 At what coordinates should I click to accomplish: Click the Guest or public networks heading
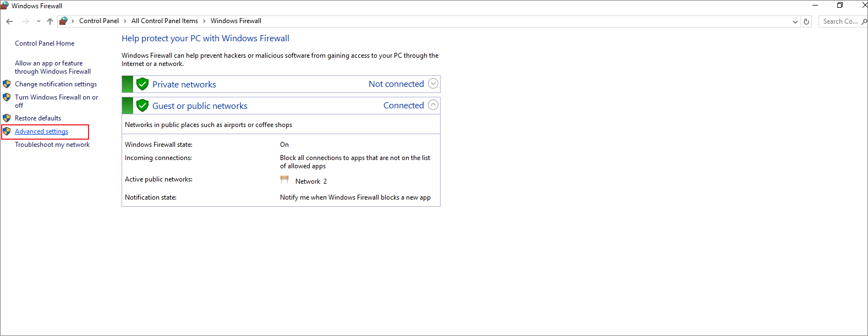pyautogui.click(x=200, y=106)
